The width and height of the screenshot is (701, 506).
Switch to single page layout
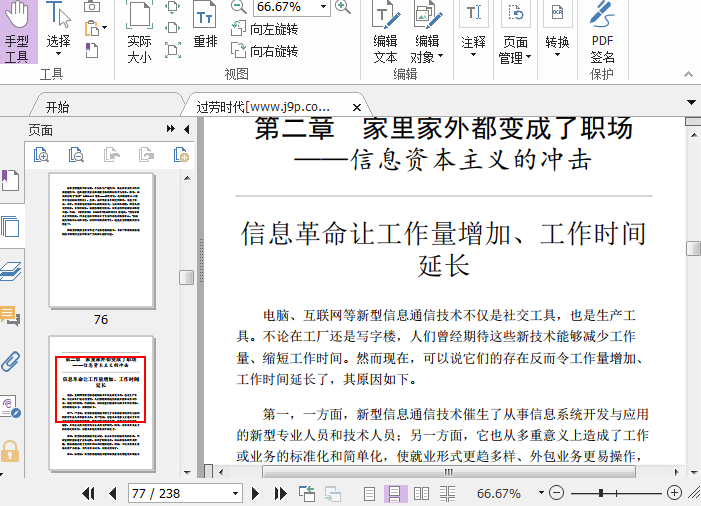pos(369,493)
